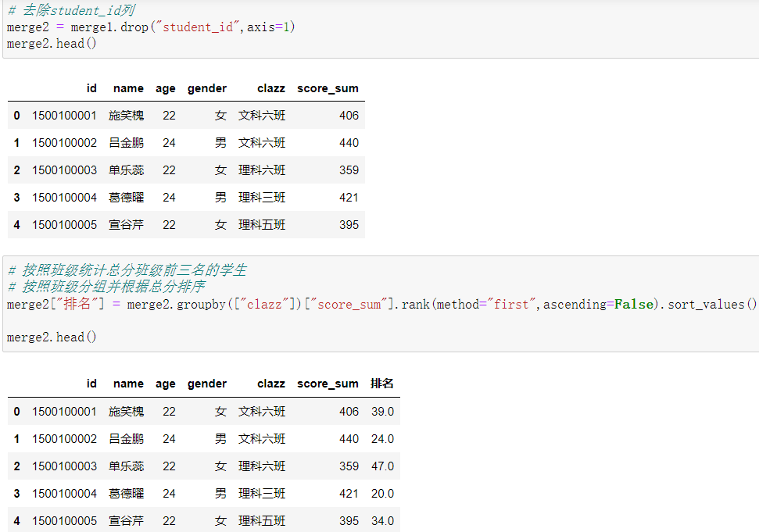
Task: Select rank value 39.0 for 施笑槐
Action: [x=382, y=412]
